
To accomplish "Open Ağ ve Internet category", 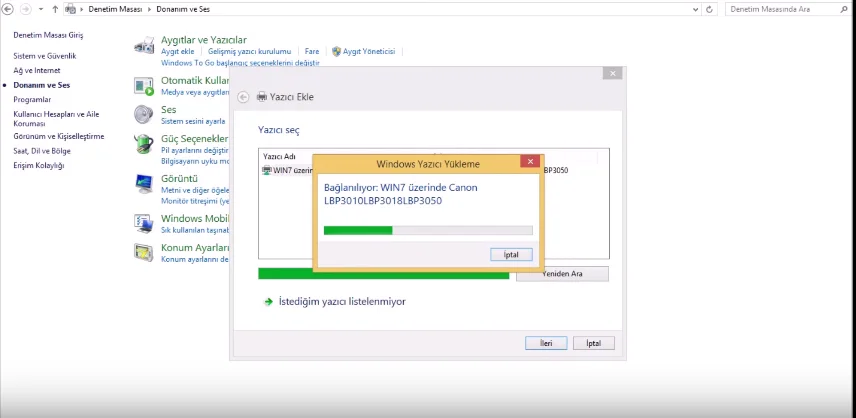I will click(37, 70).
